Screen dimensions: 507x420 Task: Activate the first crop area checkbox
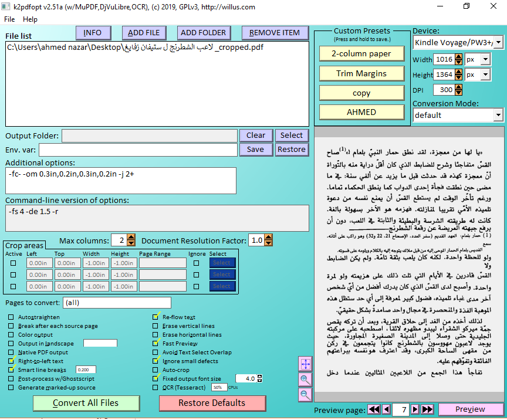13,263
